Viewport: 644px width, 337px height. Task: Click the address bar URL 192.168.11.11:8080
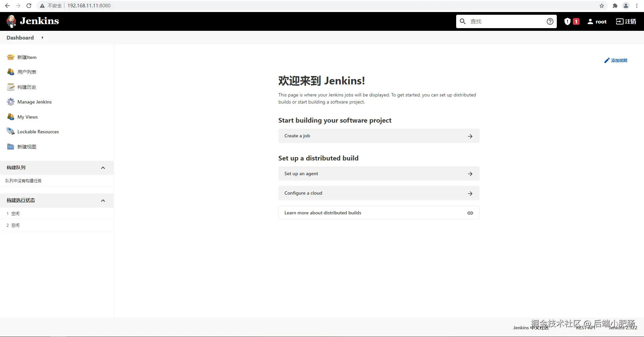89,6
